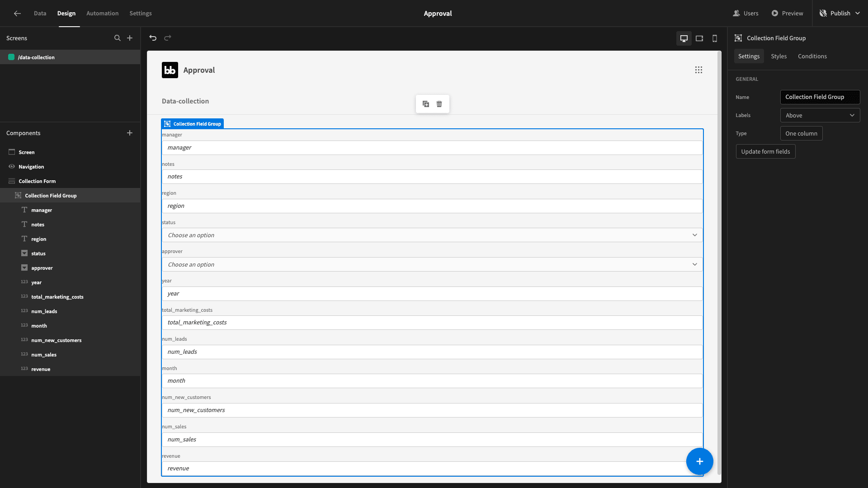
Task: Delete the selected component
Action: pos(439,104)
